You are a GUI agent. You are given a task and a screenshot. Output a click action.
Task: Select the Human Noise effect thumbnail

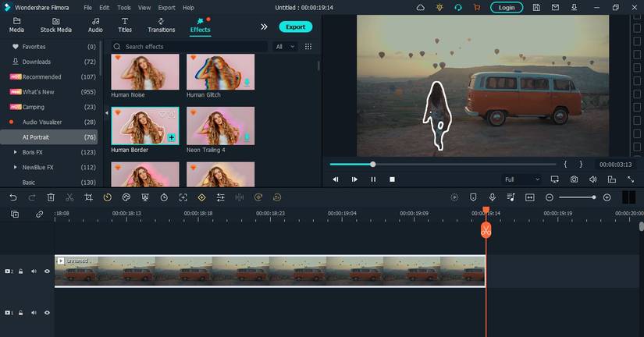pos(145,72)
